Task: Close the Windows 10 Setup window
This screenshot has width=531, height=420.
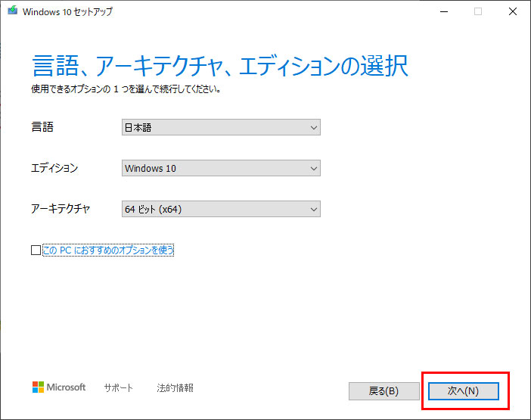Action: 513,11
